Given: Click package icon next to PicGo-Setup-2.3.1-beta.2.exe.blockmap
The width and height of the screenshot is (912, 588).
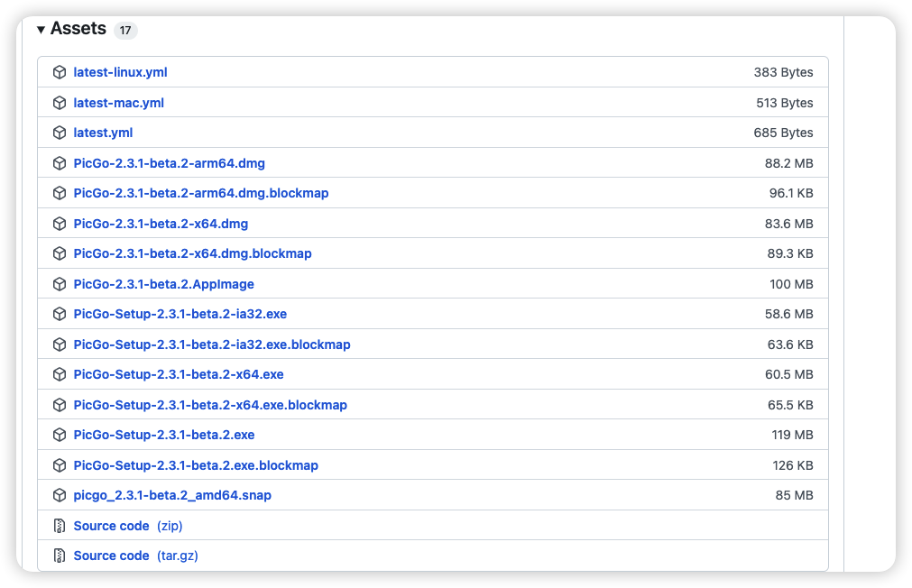Looking at the screenshot, I should pos(60,465).
